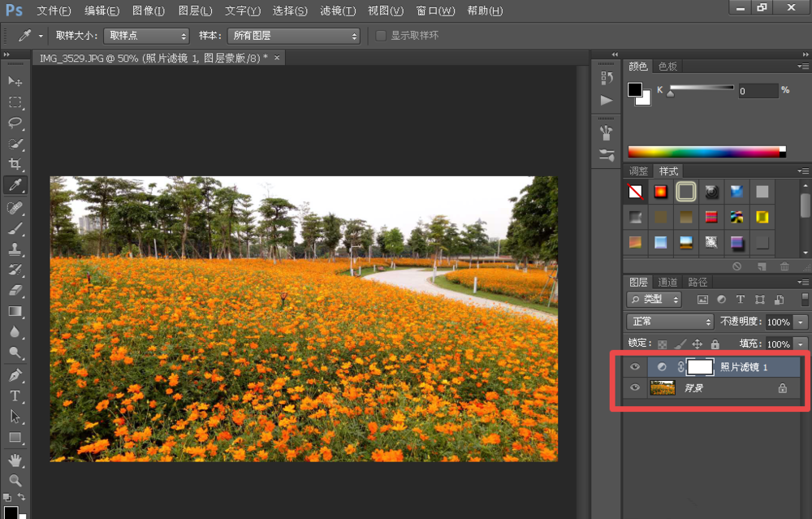Select the Move tool
This screenshot has height=519, width=812.
pyautogui.click(x=15, y=82)
